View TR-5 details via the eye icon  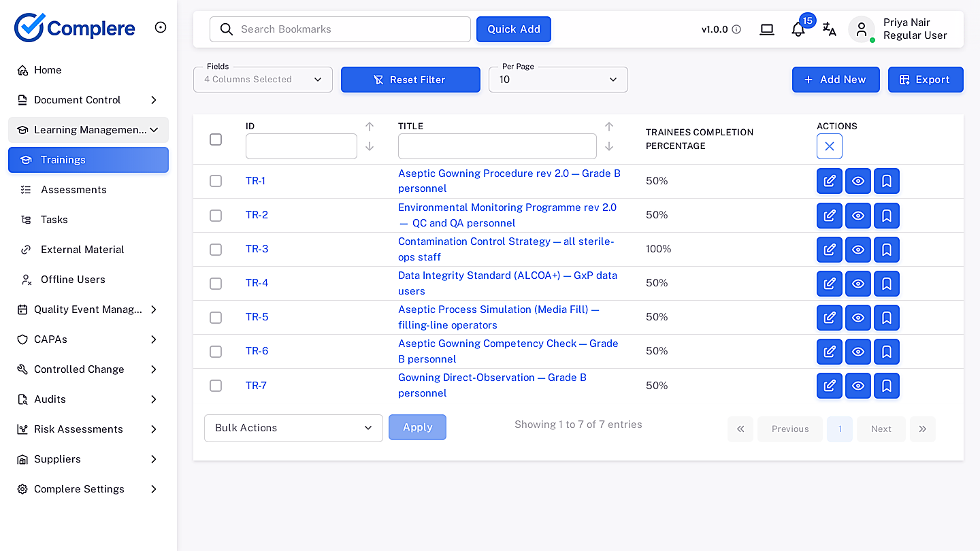858,318
